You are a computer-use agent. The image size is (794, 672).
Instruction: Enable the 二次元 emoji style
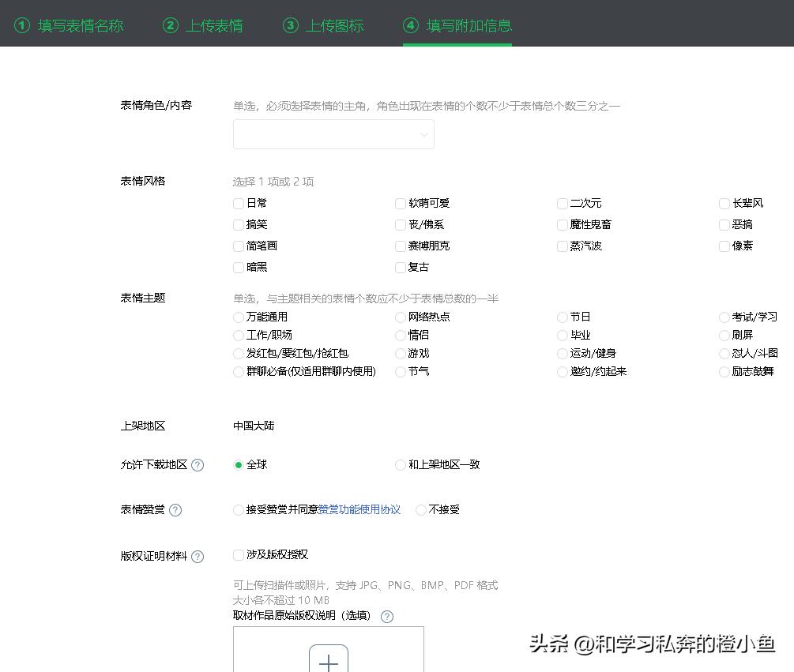(x=562, y=203)
